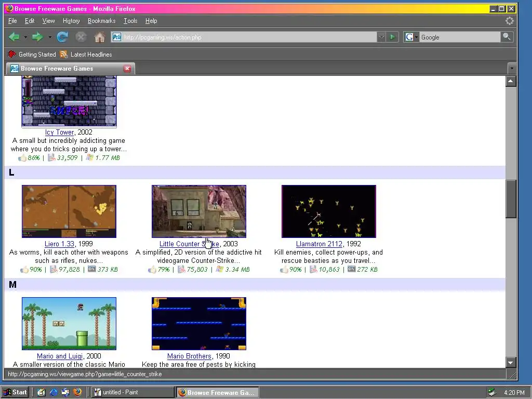This screenshot has height=399, width=532.
Task: Open the Mario and Luigi link
Action: point(60,356)
